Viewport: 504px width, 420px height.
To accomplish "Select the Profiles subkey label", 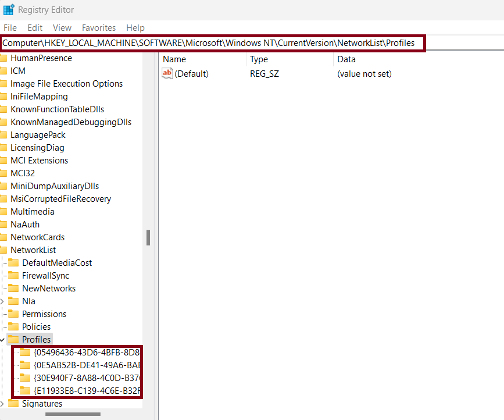I will tap(36, 340).
